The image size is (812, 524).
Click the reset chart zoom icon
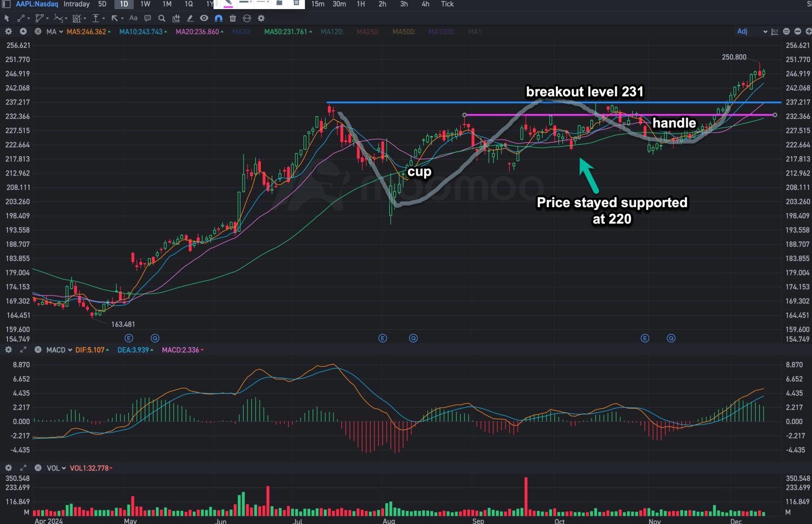click(x=787, y=31)
